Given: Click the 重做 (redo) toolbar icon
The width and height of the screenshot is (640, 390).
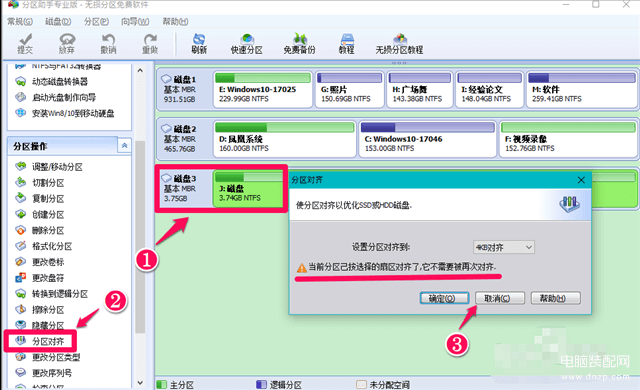Looking at the screenshot, I should [150, 44].
